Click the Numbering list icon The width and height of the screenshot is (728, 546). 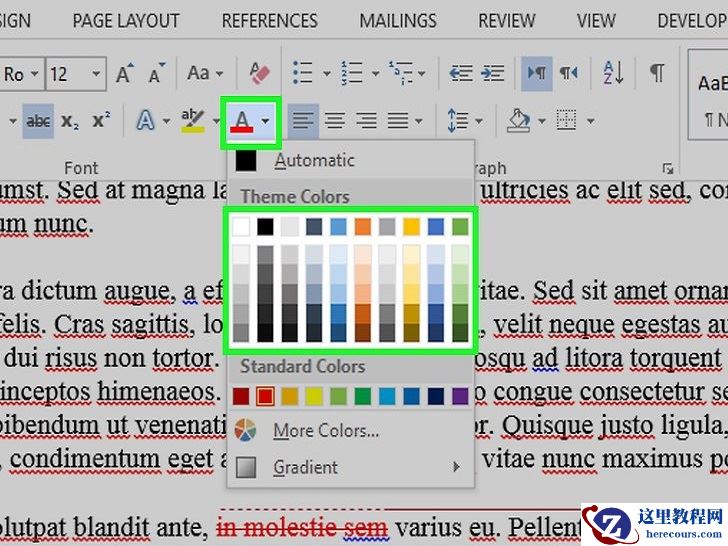pyautogui.click(x=351, y=73)
